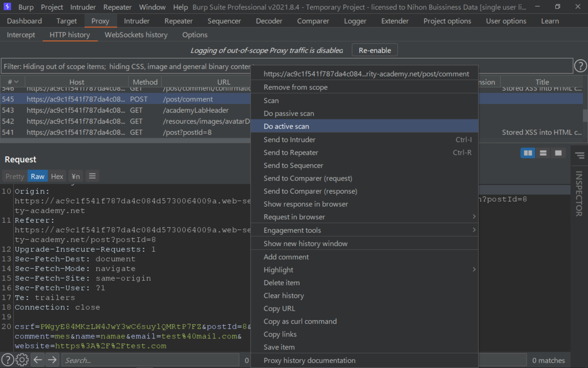The height and width of the screenshot is (368, 588).
Task: Switch to the Intercept subtab
Action: pos(21,35)
